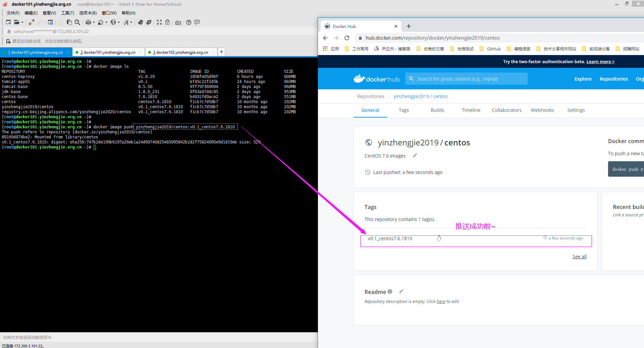Viewport: 644px width, 348px height.
Task: Open the 工具(T) menu
Action: click(x=67, y=13)
